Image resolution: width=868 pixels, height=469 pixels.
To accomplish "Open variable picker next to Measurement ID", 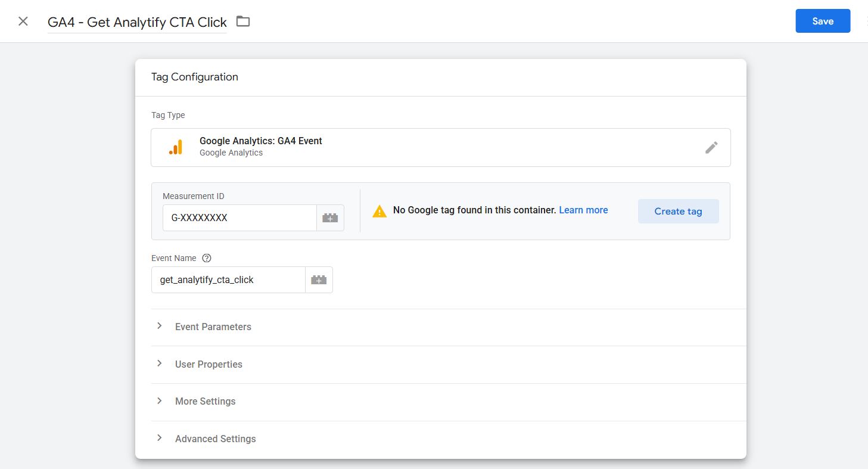I will (330, 218).
